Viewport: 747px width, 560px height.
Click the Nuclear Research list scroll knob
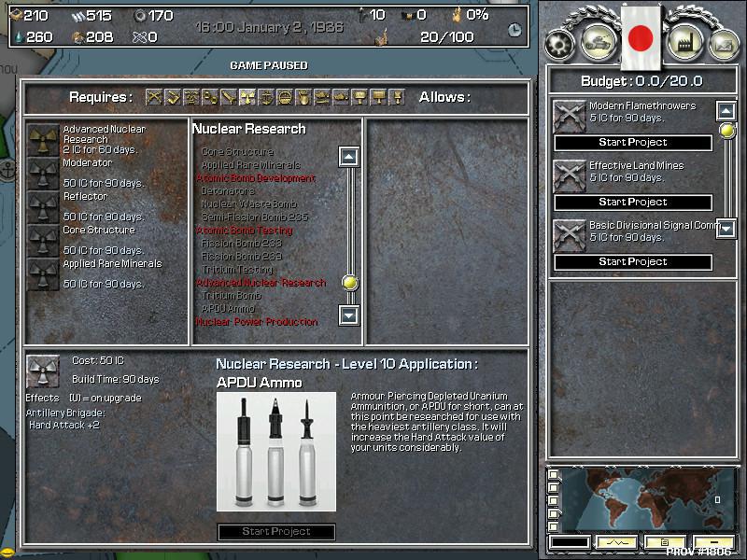click(349, 282)
